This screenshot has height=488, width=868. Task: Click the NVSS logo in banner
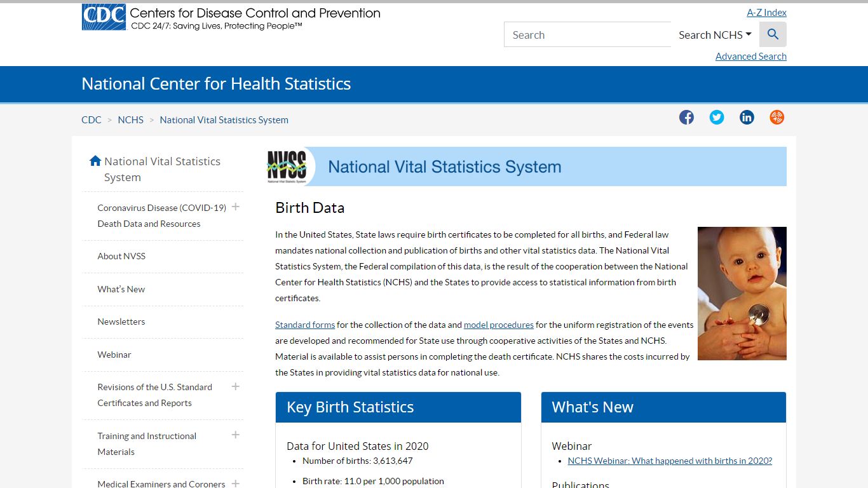287,166
